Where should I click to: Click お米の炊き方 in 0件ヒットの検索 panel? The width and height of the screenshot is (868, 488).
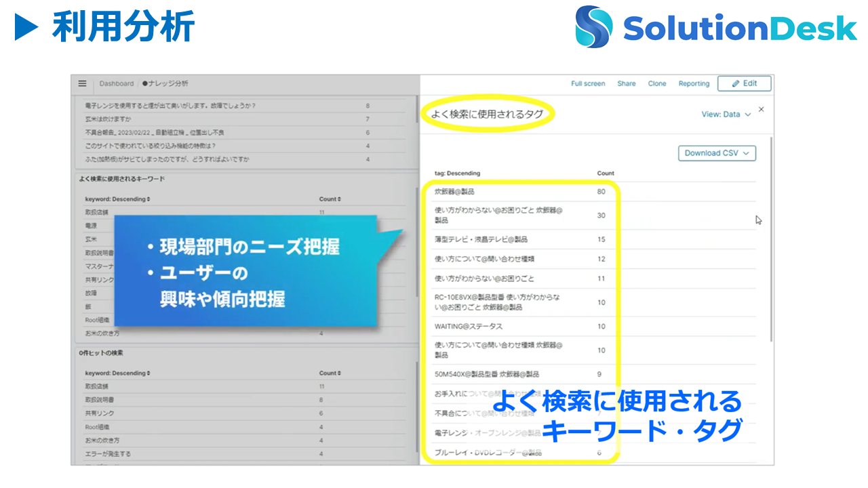point(102,441)
